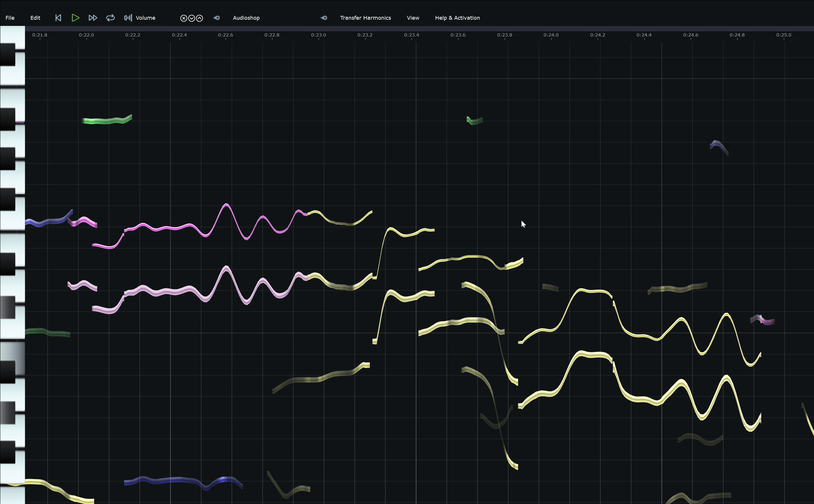Select the short green note near 0:23.7
Image resolution: width=814 pixels, height=504 pixels.
click(474, 121)
